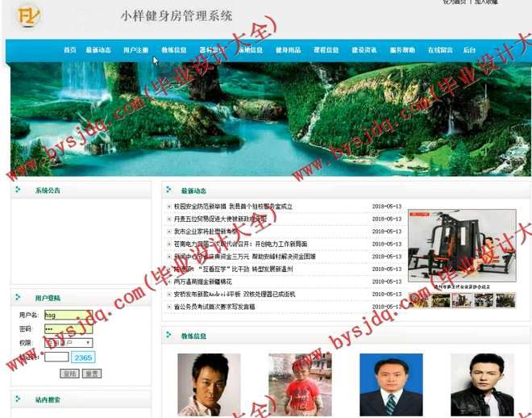Open news 我市企业家将赴

[206, 232]
